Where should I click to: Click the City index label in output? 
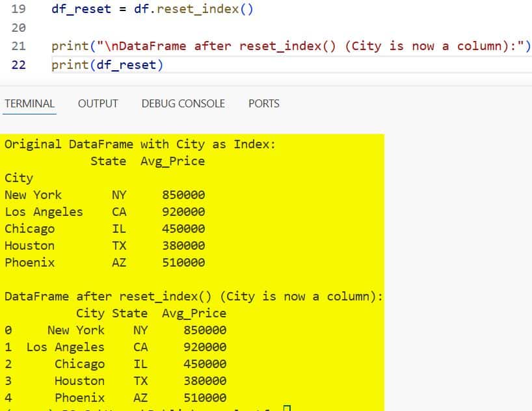[x=18, y=178]
